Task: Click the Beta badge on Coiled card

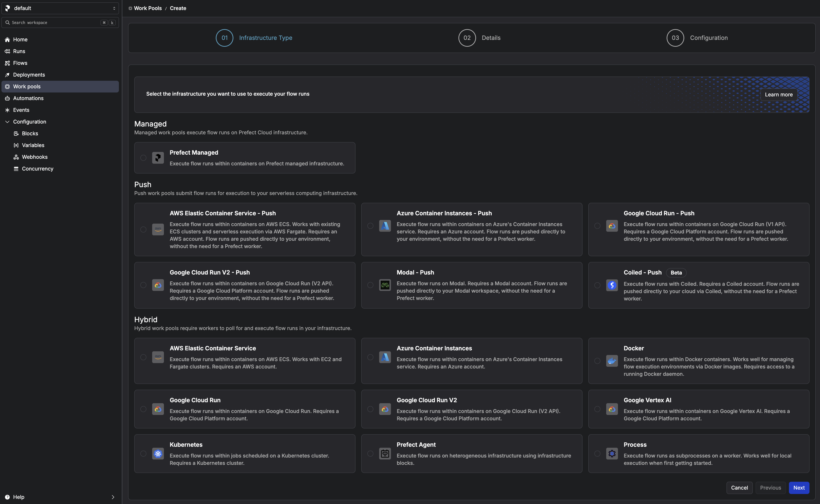Action: pos(676,272)
